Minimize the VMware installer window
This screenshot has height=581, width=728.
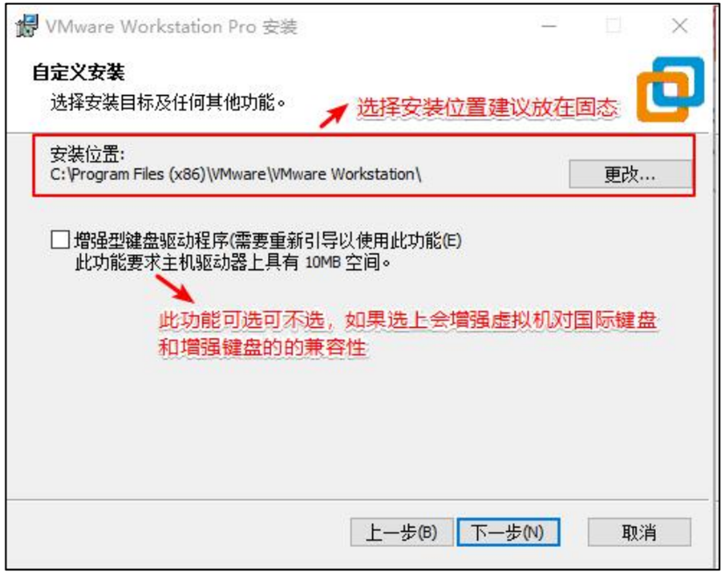click(x=549, y=27)
